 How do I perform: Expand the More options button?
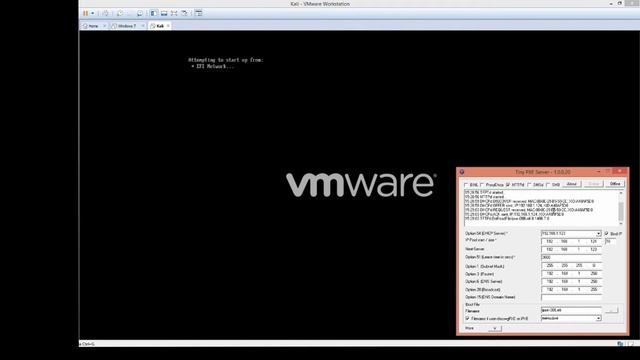click(495, 328)
